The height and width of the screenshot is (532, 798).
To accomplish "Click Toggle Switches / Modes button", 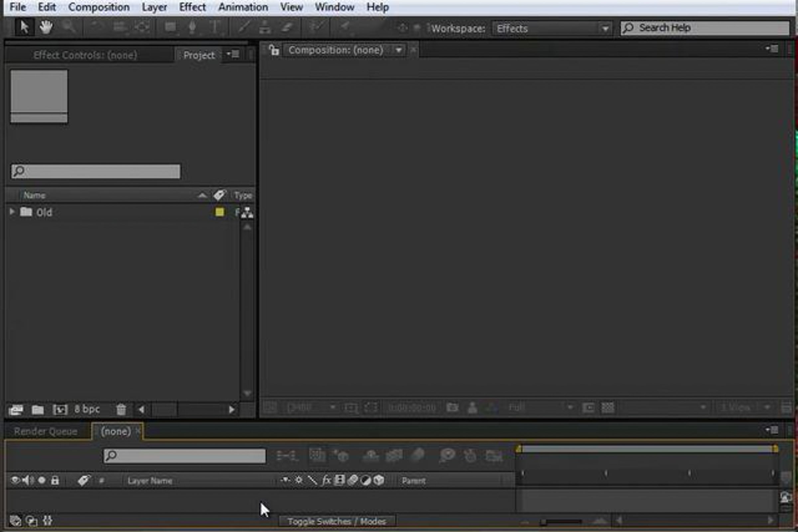I will (337, 521).
